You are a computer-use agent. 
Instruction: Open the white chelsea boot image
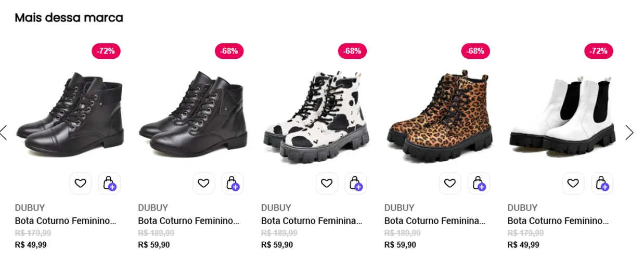pos(562,115)
